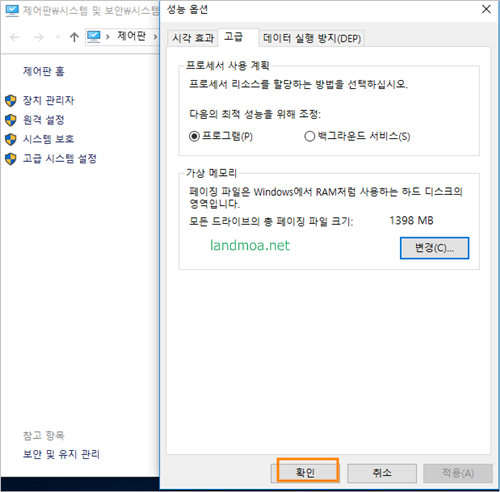The width and height of the screenshot is (500, 492).
Task: Click the shield icon beside 고급 시스템 설정
Action: 11,159
